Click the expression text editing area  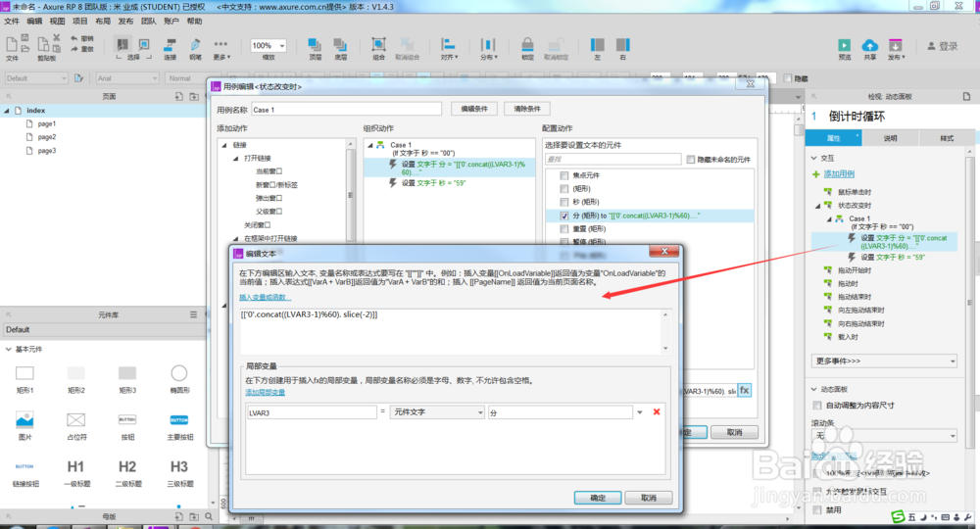[450, 332]
